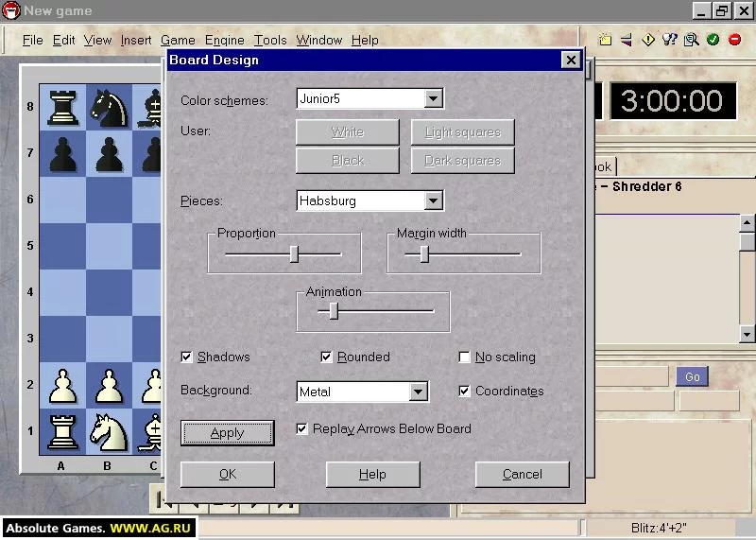The height and width of the screenshot is (540, 756).
Task: Open the Engine menu
Action: coord(225,40)
